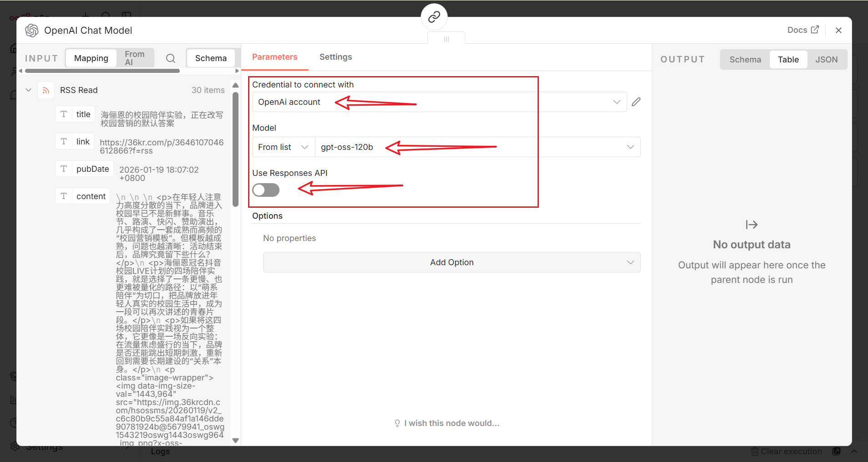Image resolution: width=868 pixels, height=462 pixels.
Task: Expand the Add Option dropdown
Action: 452,262
